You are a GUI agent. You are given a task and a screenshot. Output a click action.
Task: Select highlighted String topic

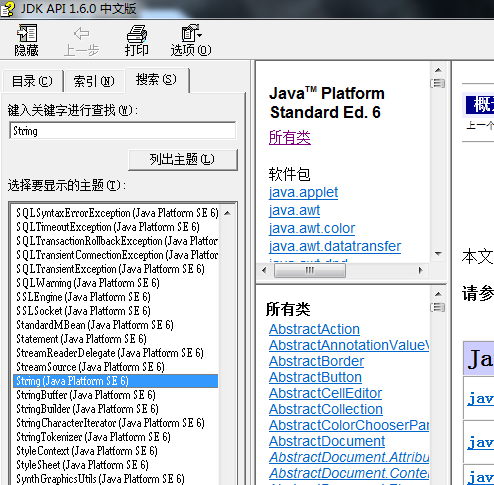pyautogui.click(x=116, y=381)
